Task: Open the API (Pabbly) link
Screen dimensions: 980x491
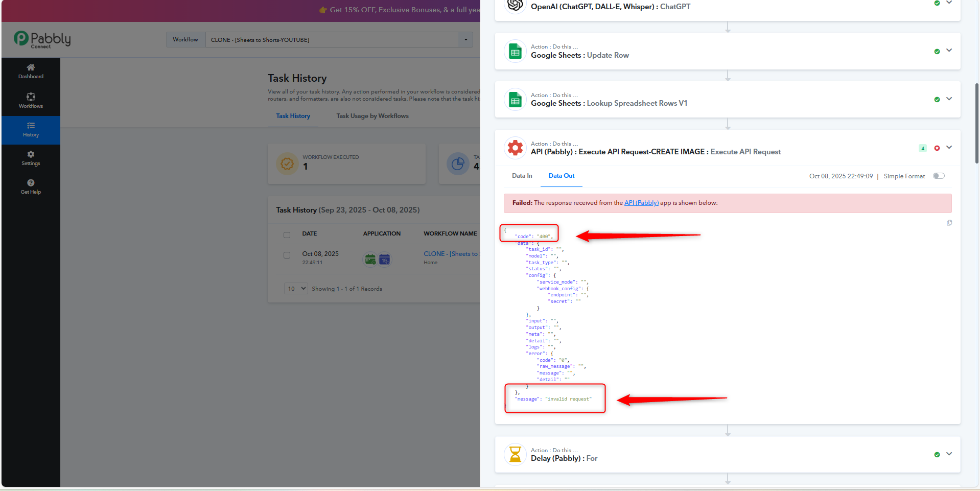Action: (641, 203)
